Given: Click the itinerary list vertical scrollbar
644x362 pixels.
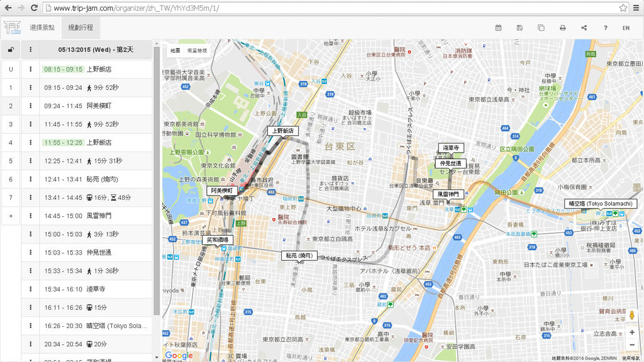Looking at the screenshot, I should (x=157, y=180).
